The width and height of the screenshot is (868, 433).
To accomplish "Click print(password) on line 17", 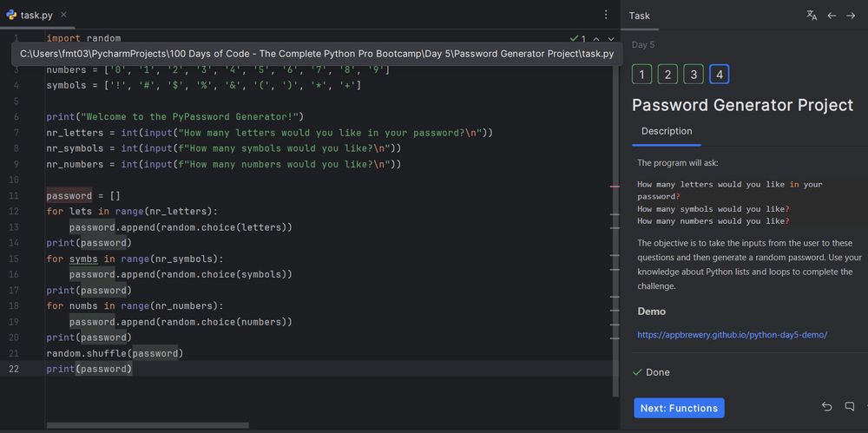I will [x=89, y=291].
